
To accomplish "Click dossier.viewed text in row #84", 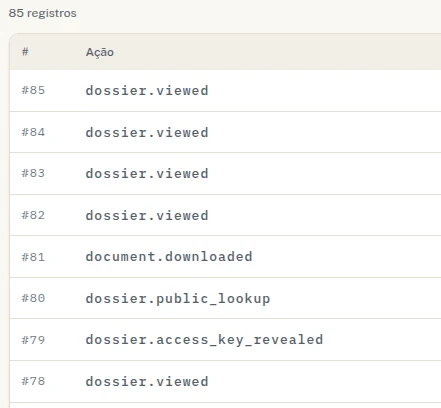I will click(147, 132).
